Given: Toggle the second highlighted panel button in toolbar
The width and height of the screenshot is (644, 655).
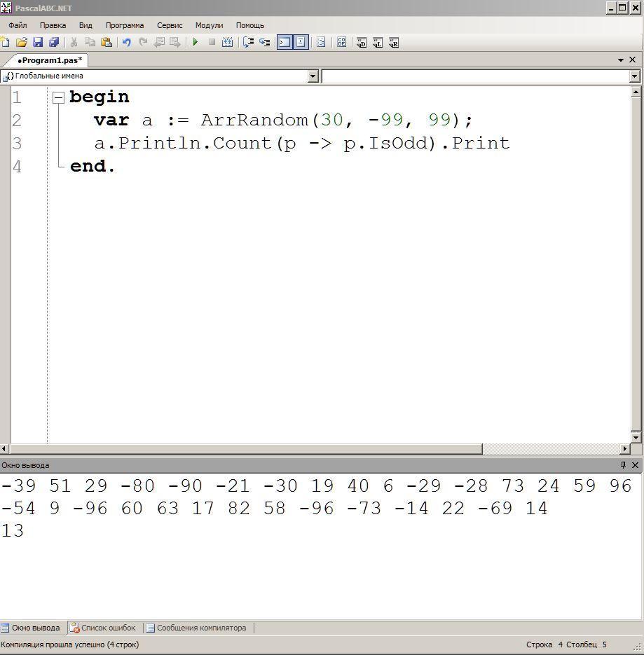Looking at the screenshot, I should click(301, 42).
